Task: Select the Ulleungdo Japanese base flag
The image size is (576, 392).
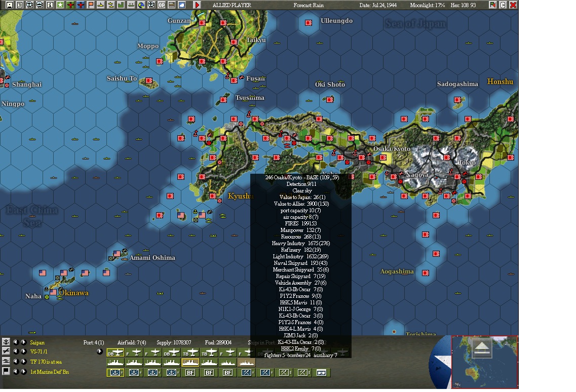Action: pyautogui.click(x=309, y=23)
